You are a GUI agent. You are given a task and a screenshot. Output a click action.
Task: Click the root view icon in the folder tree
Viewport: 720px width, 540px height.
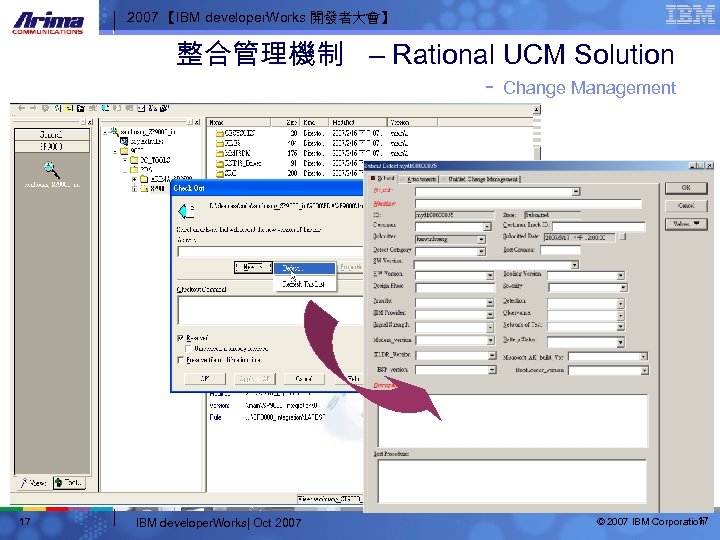click(115, 132)
